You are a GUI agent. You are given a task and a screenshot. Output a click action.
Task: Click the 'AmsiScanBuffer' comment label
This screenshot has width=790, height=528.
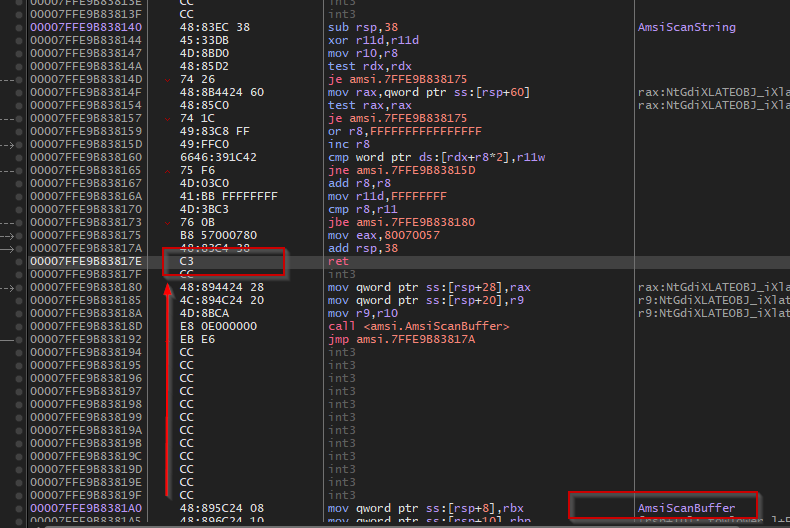coord(687,508)
